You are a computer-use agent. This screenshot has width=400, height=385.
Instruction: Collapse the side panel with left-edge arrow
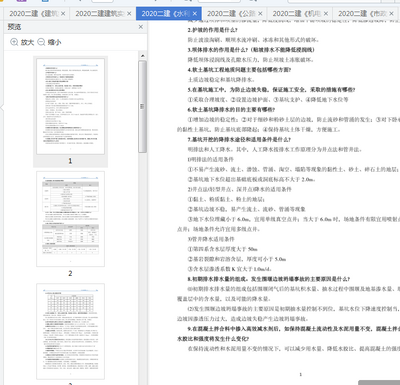click(2, 107)
